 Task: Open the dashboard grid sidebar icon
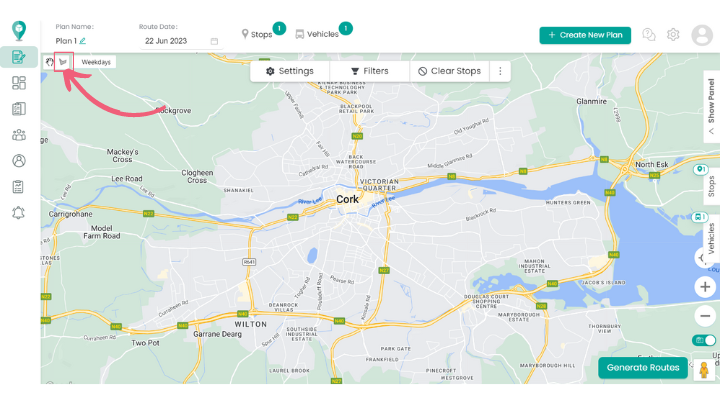coord(18,83)
